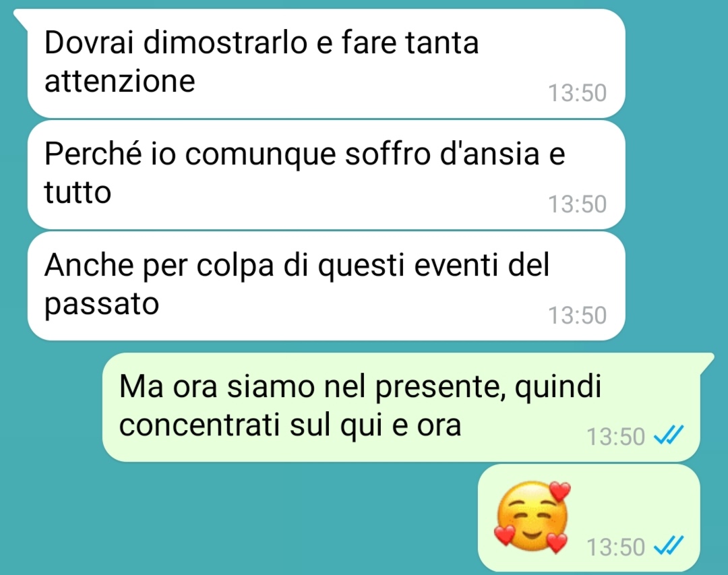The height and width of the screenshot is (575, 728).
Task: Select the 'Dovrai dimostrarlo e fare tanta attenzione' message
Action: pyautogui.click(x=326, y=63)
